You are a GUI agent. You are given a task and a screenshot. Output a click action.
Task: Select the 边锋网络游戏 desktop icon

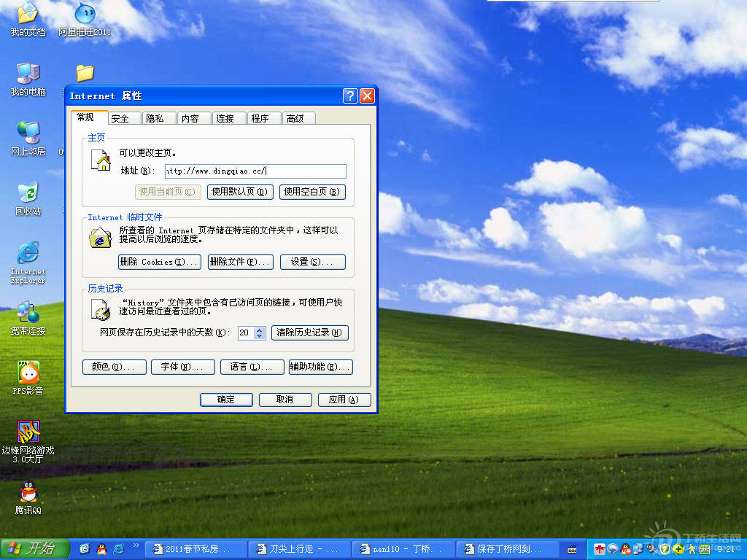(28, 432)
